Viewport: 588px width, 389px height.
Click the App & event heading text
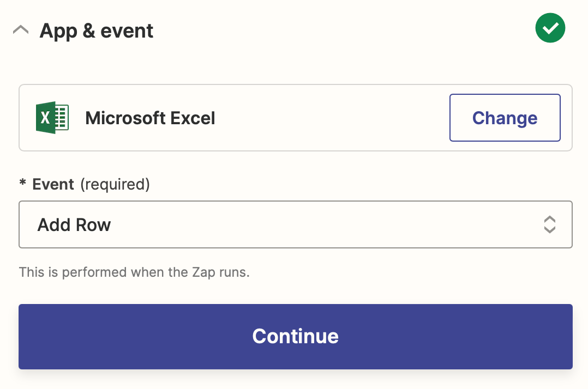(x=97, y=31)
